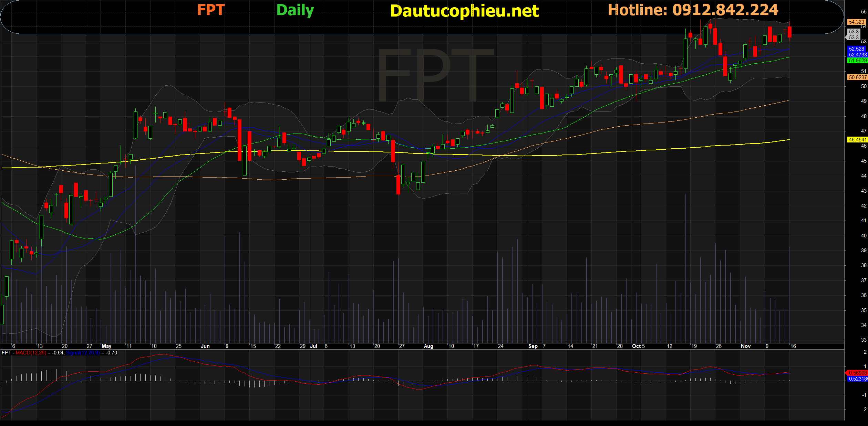
Task: Click the May label on date axis
Action: 106,346
